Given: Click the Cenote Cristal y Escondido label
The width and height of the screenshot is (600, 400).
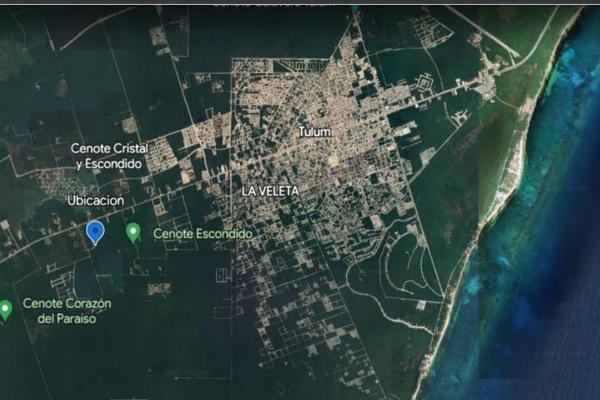Looking at the screenshot, I should click(109, 156).
